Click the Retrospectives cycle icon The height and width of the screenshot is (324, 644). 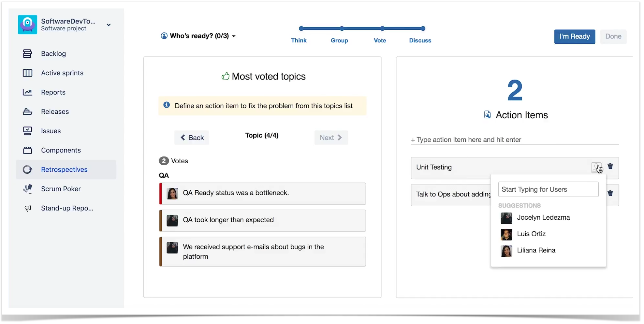pos(27,169)
